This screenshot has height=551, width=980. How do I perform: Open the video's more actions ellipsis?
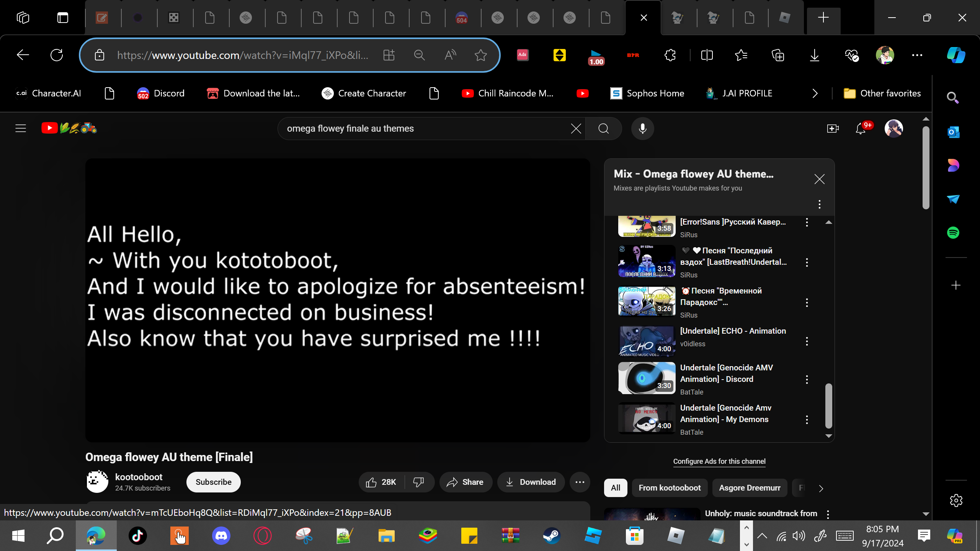click(580, 482)
